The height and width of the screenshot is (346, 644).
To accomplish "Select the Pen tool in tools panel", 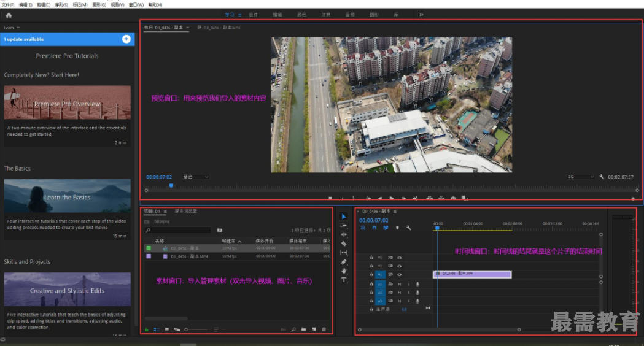I will (344, 262).
